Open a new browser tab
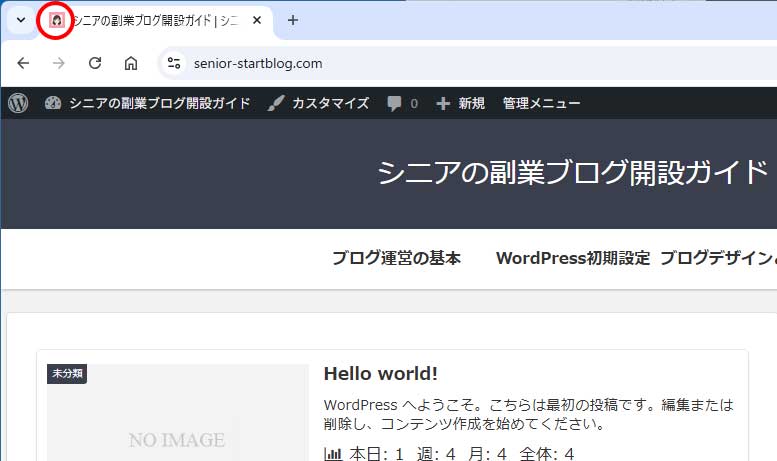 (293, 20)
